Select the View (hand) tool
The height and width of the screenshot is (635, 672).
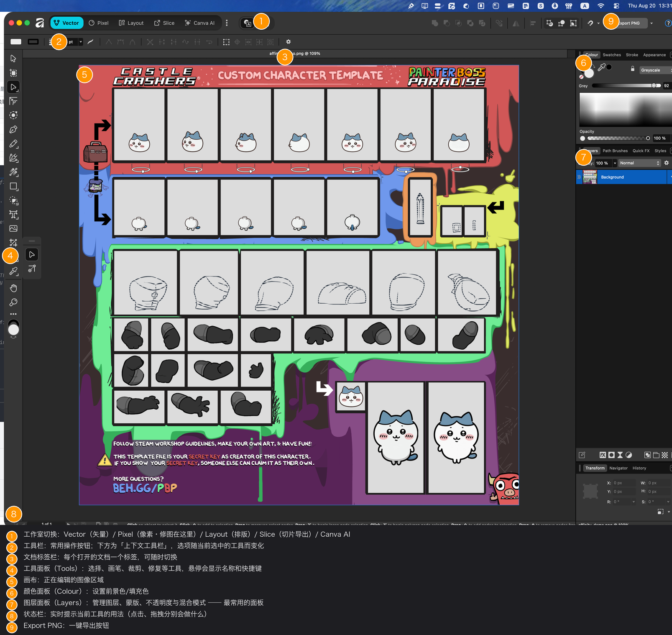point(13,288)
